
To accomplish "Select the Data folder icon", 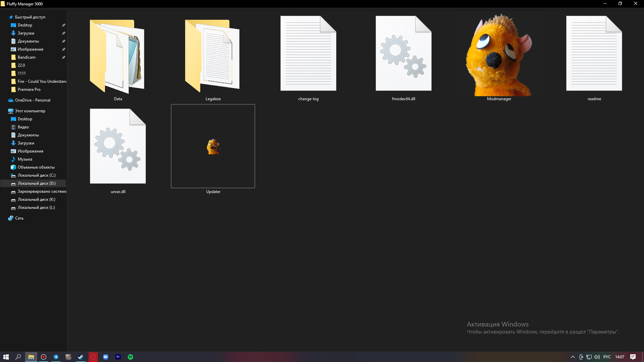I will tap(117, 56).
